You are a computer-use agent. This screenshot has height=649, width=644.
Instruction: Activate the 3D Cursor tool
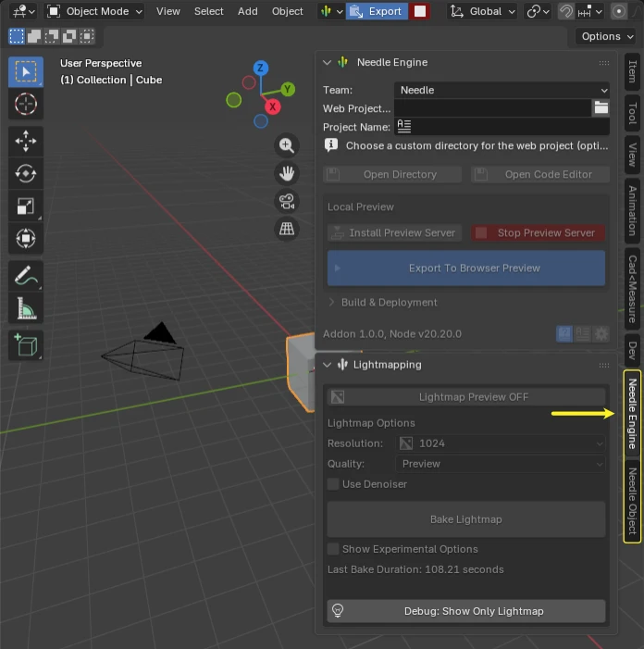click(26, 104)
